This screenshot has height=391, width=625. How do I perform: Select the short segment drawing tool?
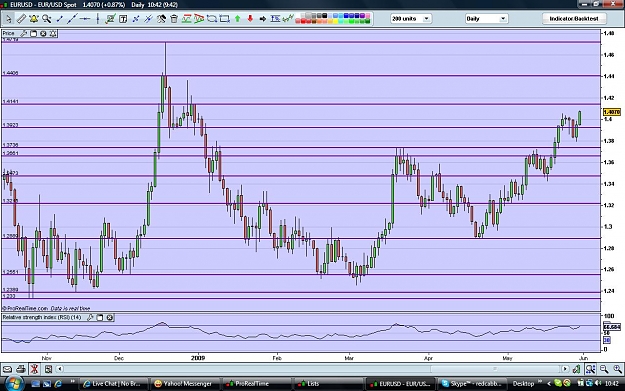pyautogui.click(x=59, y=18)
